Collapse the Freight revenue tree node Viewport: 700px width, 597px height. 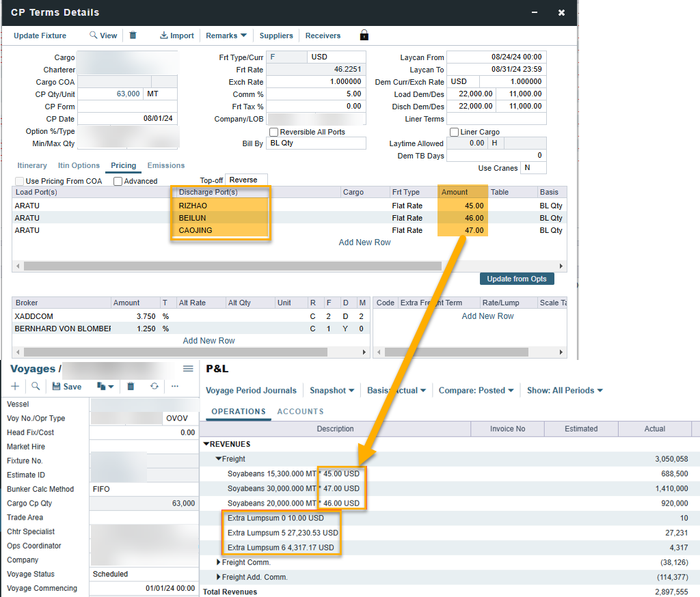click(219, 459)
